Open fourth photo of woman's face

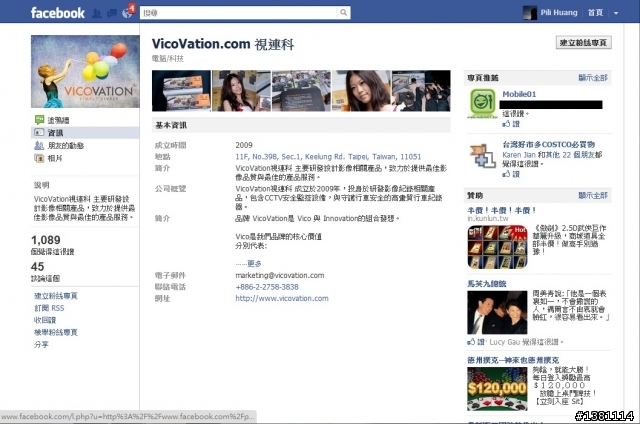(x=361, y=91)
